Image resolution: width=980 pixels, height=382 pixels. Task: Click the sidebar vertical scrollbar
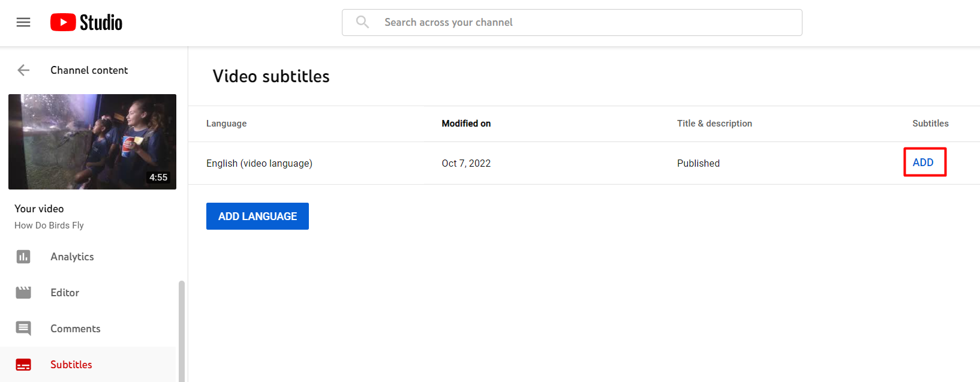[x=182, y=331]
